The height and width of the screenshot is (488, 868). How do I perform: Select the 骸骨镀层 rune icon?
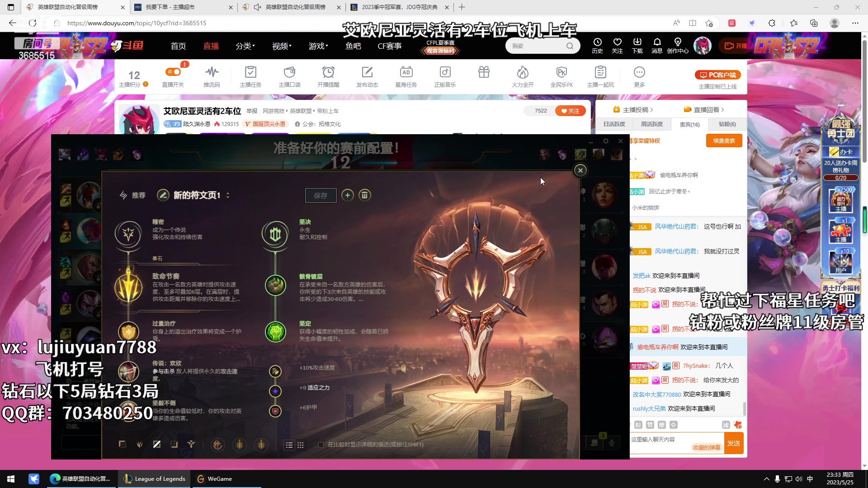click(x=275, y=286)
